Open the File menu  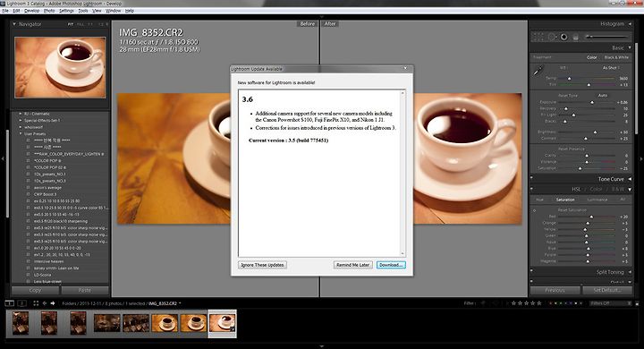(x=5, y=11)
